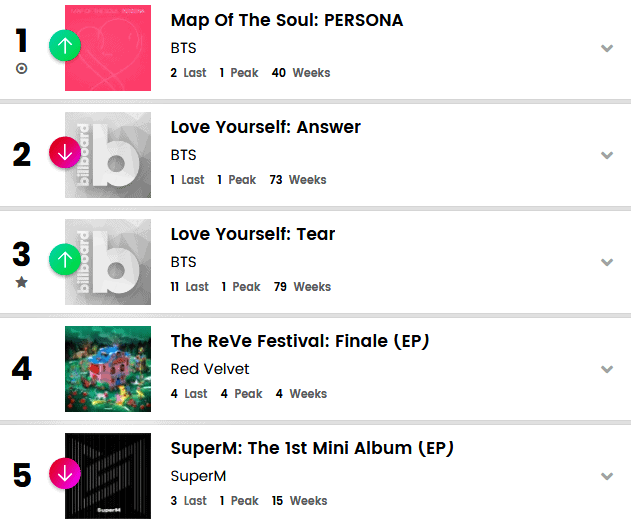The image size is (631, 525).
Task: Click Billboard placeholder cover for Love Yourself: Answer
Action: [110, 155]
